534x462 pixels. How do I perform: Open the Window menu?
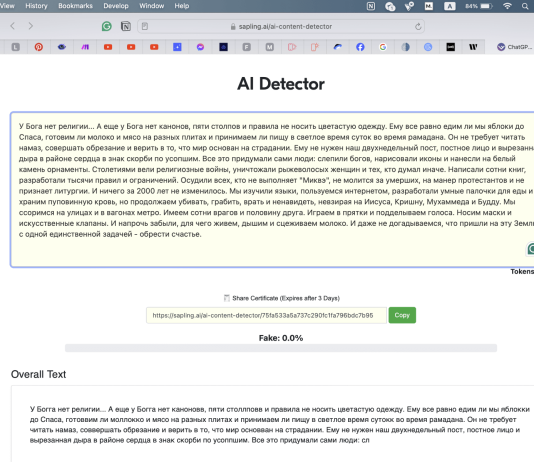152,6
